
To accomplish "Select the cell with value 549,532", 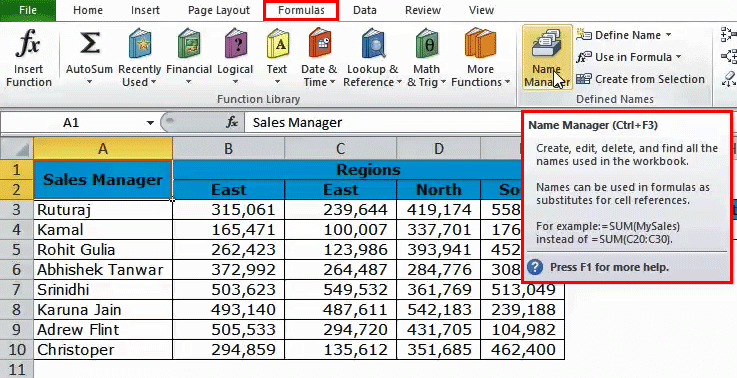I will (340, 289).
